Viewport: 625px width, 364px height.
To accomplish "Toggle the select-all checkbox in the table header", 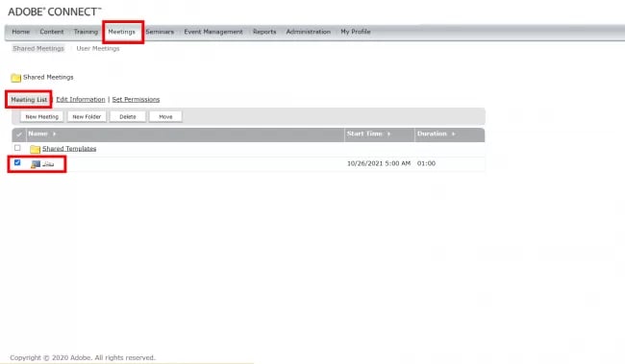I will tap(18, 134).
